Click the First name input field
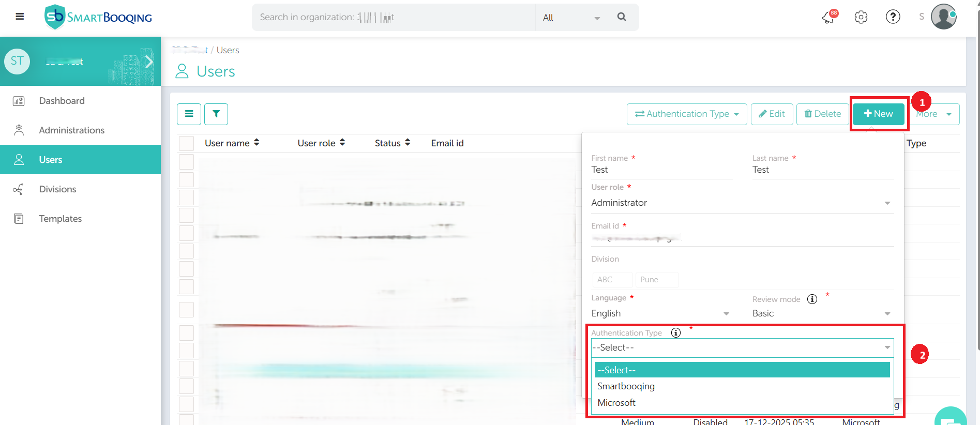980x425 pixels. point(661,170)
